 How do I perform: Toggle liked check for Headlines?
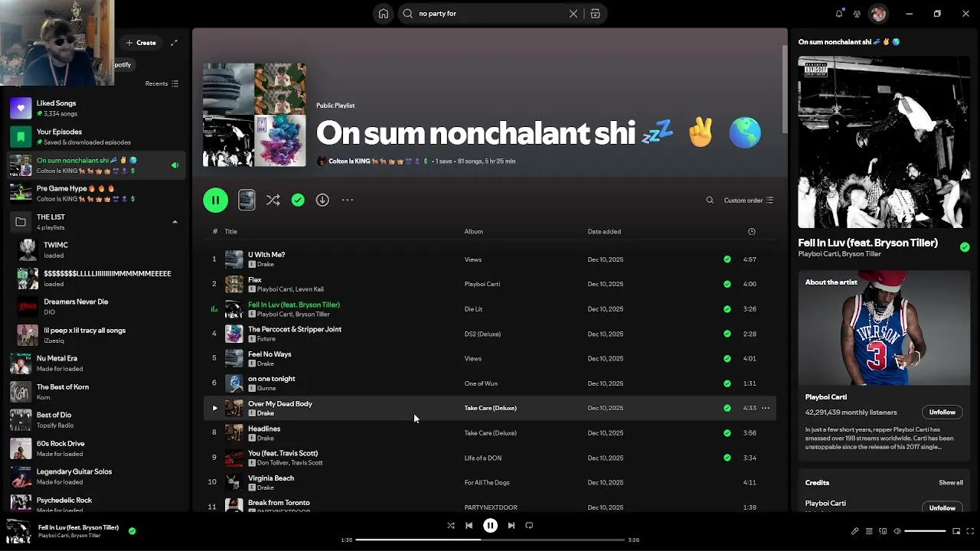click(x=727, y=433)
